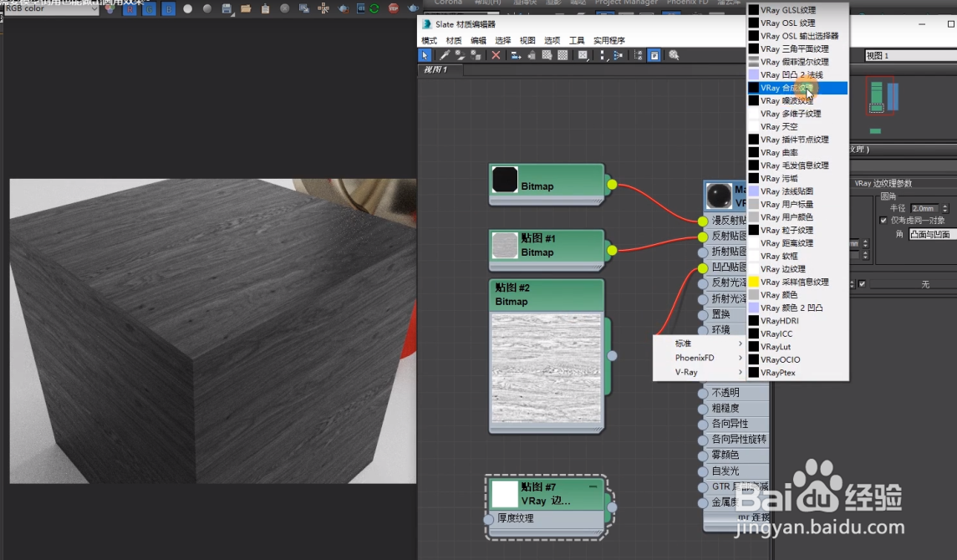The width and height of the screenshot is (957, 560).
Task: Click the 无 map button
Action: coord(913,284)
